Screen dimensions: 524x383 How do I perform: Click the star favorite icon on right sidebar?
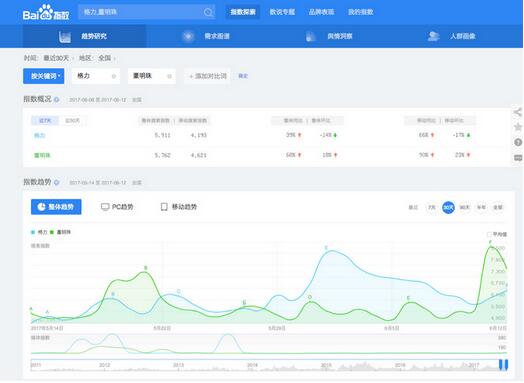518,127
